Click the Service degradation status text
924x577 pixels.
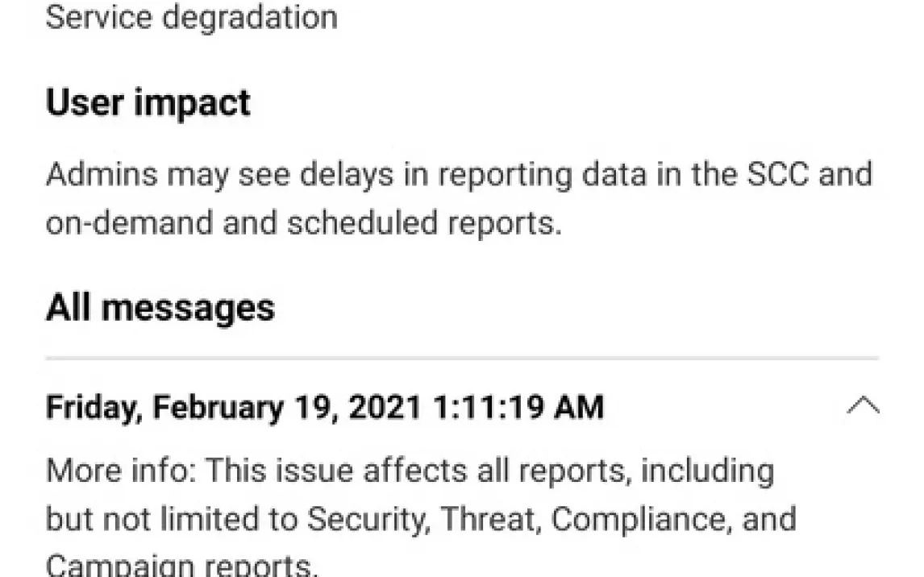[x=191, y=17]
